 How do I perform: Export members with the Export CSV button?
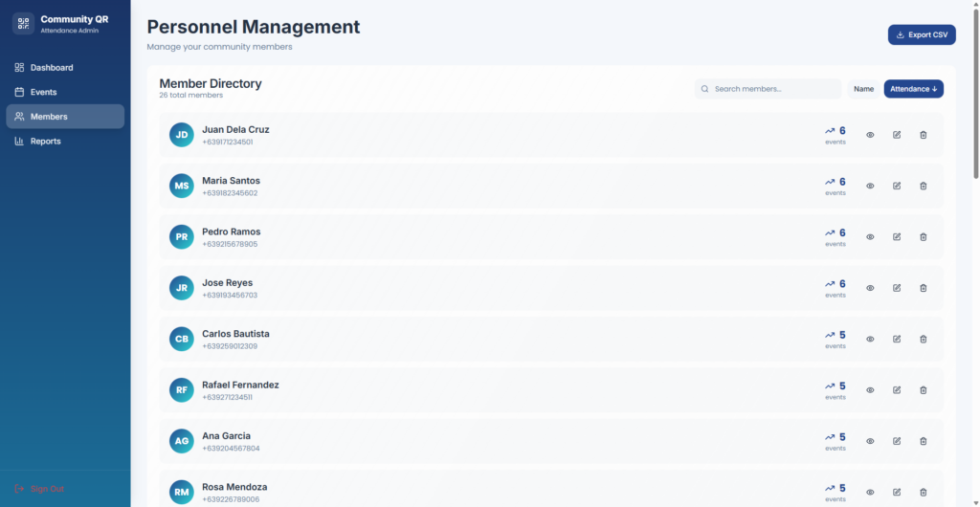coord(921,34)
